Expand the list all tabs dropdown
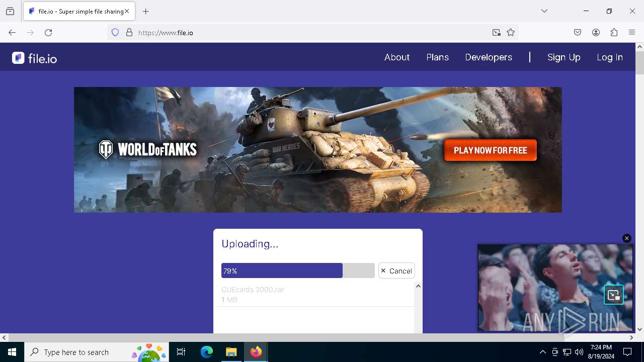 tap(544, 11)
